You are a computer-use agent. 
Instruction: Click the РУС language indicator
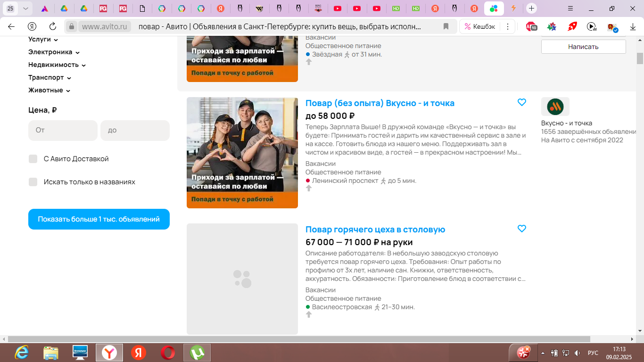(593, 353)
